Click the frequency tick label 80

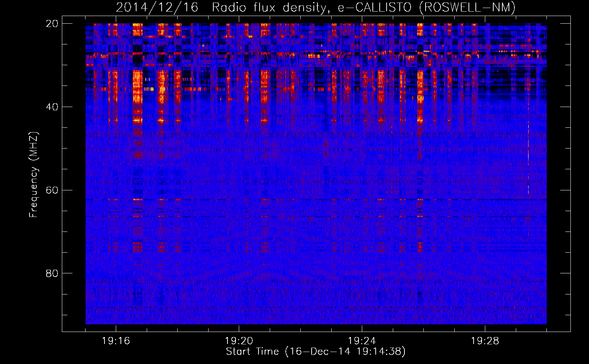(52, 273)
